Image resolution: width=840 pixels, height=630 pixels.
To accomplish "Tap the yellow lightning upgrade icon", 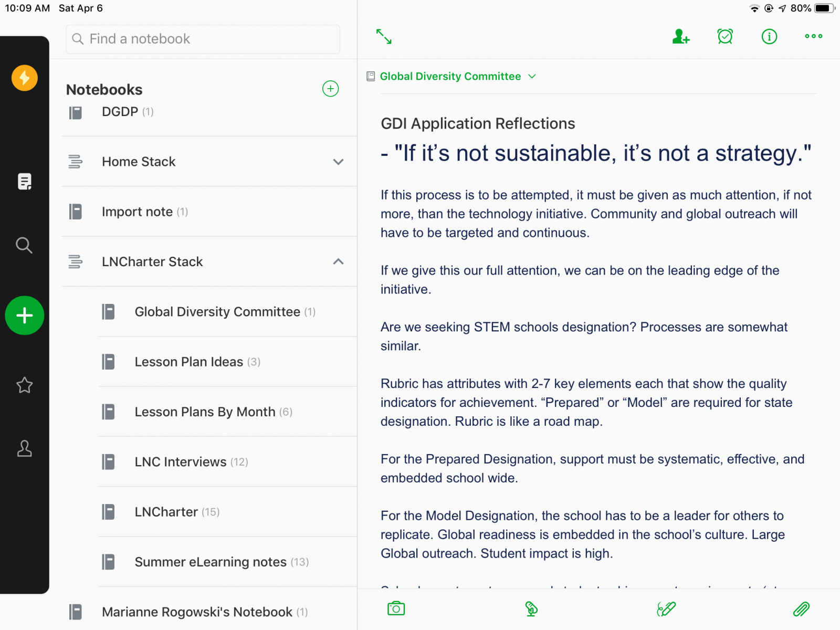I will [x=24, y=78].
